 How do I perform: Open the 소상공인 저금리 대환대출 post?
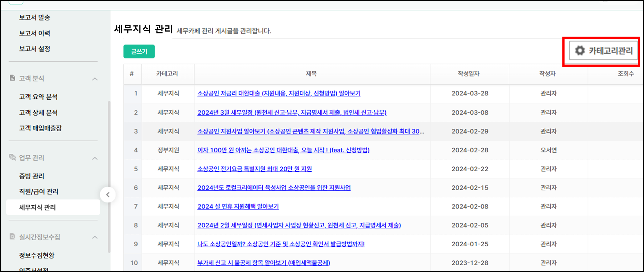[x=279, y=94]
